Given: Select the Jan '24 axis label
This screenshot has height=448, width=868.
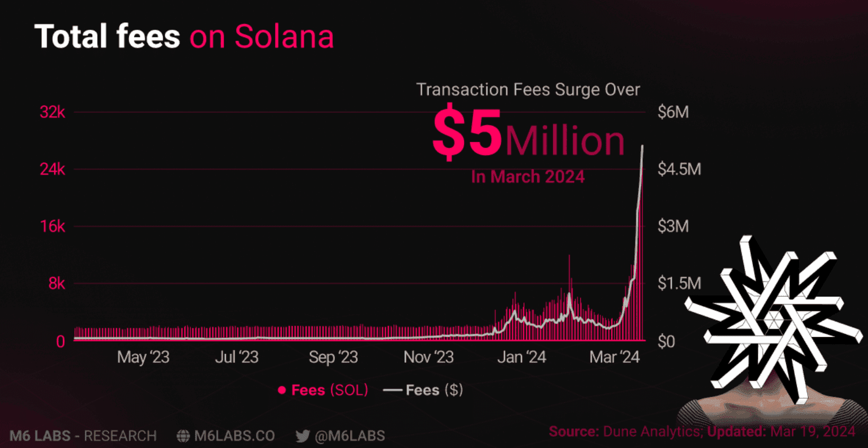Looking at the screenshot, I should tap(521, 357).
